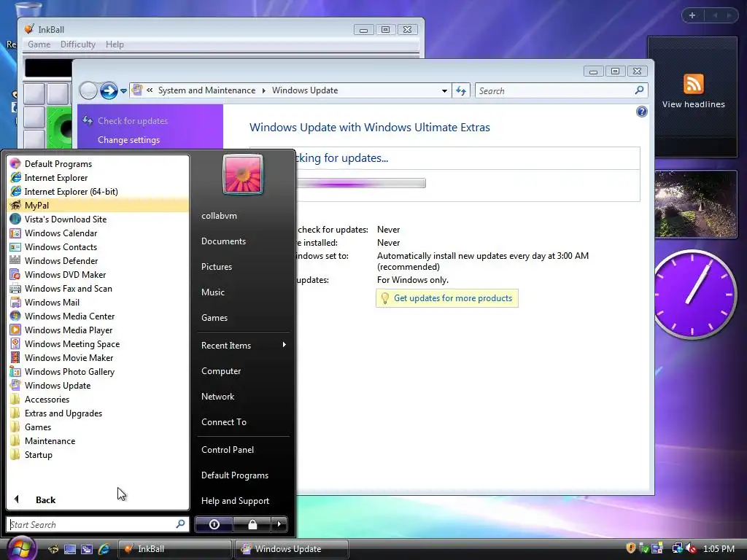The width and height of the screenshot is (747, 560).
Task: Open Network from Start menu
Action: tap(217, 396)
